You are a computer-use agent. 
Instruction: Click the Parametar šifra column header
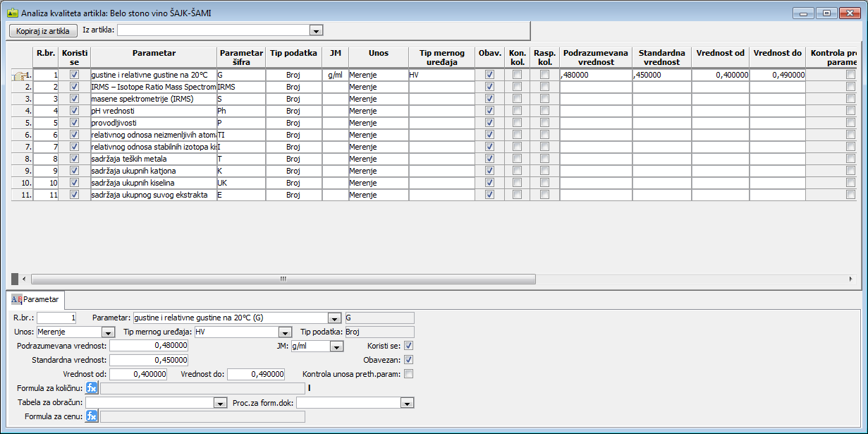[x=241, y=57]
